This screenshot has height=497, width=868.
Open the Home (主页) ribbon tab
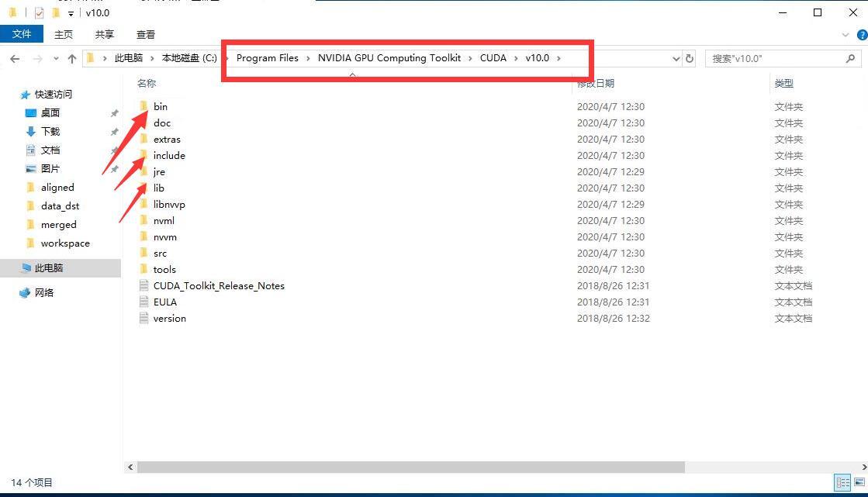pos(64,34)
